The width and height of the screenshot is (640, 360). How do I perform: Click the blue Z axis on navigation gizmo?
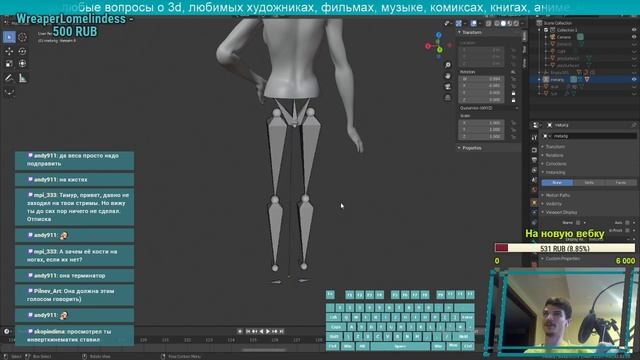pyautogui.click(x=439, y=36)
